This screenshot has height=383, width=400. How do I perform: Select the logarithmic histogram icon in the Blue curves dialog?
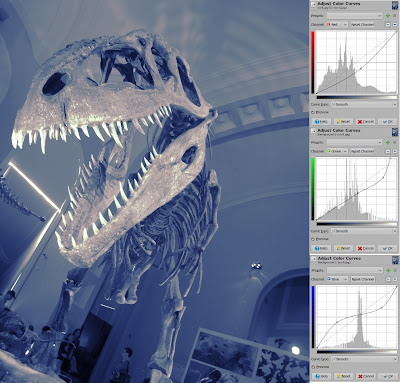click(x=395, y=279)
